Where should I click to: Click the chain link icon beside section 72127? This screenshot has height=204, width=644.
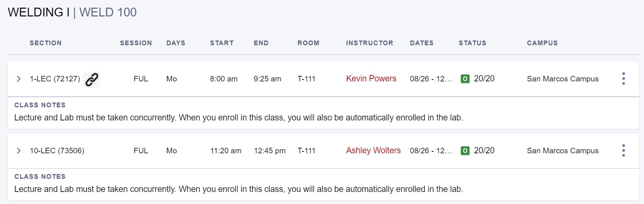pyautogui.click(x=92, y=79)
